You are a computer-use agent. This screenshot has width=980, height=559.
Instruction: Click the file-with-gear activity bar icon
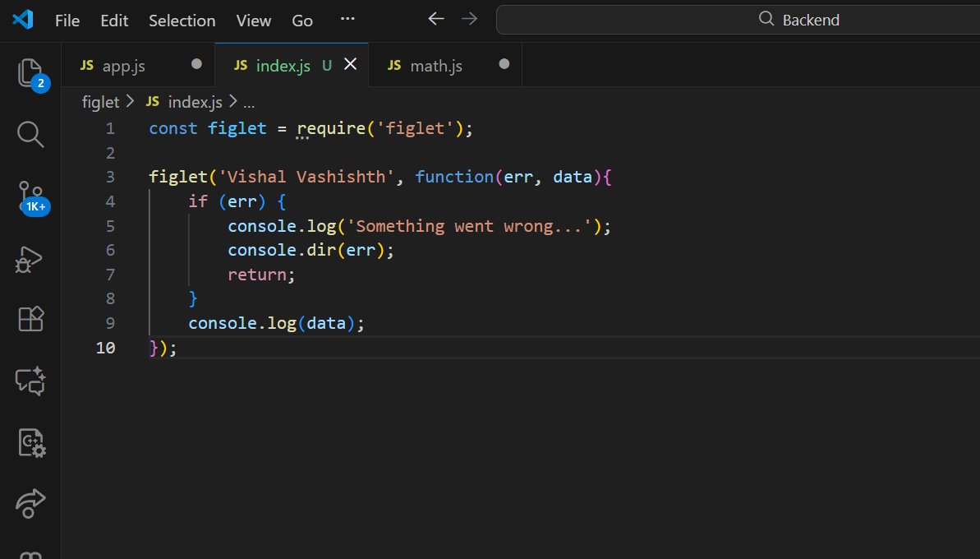point(30,442)
